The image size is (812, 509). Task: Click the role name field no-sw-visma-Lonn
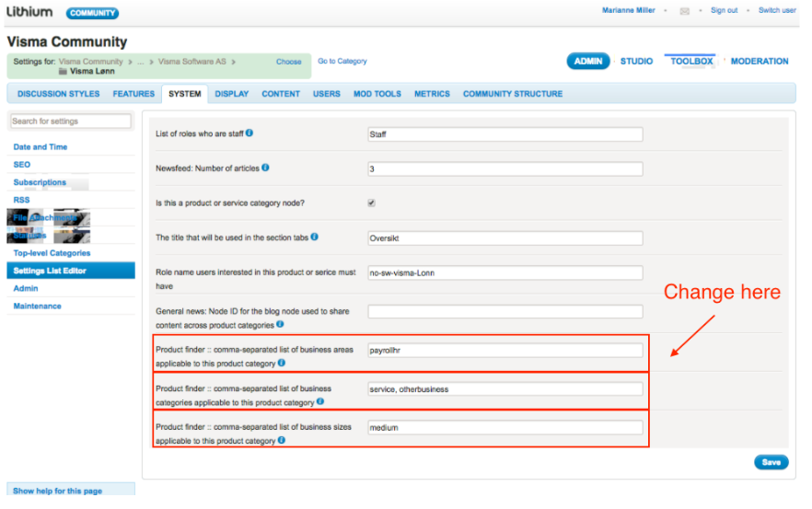click(505, 272)
